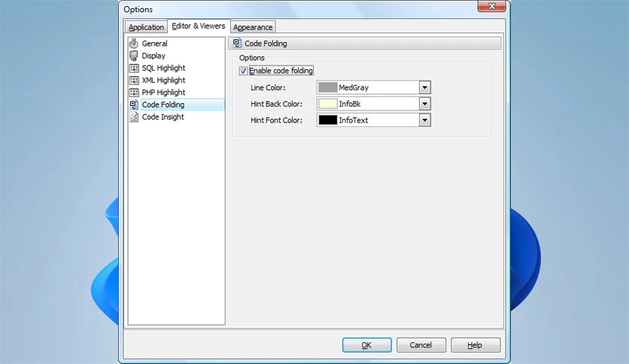Image resolution: width=629 pixels, height=364 pixels.
Task: Close the Options dialog window
Action: (x=492, y=6)
